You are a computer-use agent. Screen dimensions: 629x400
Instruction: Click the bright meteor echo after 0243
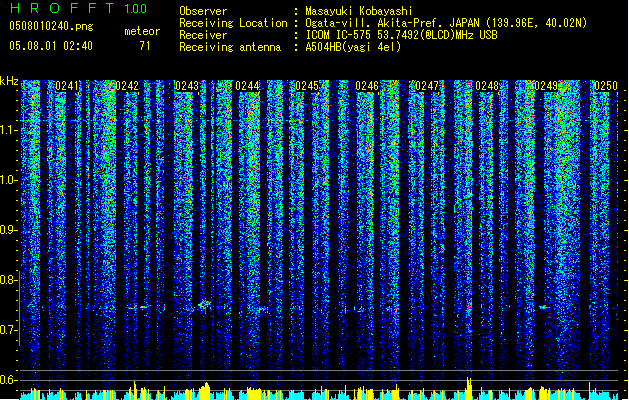pyautogui.click(x=205, y=306)
